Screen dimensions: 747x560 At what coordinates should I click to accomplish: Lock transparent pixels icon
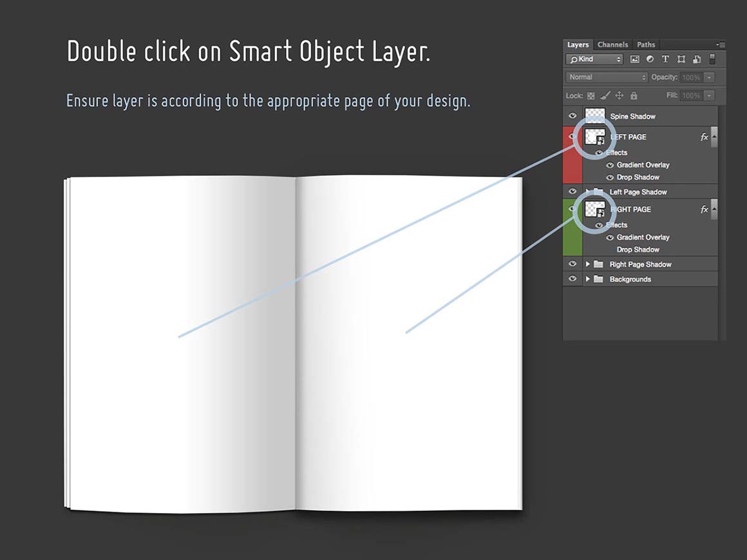click(591, 96)
